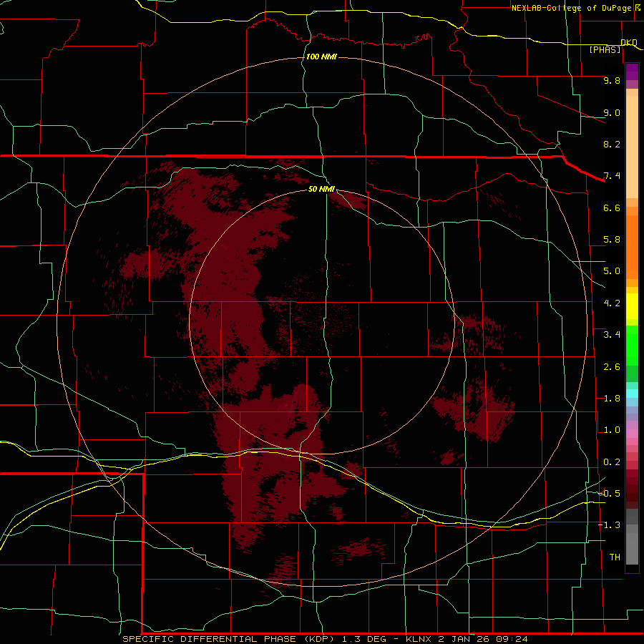Click the 9.0 value on the color scale

point(612,112)
